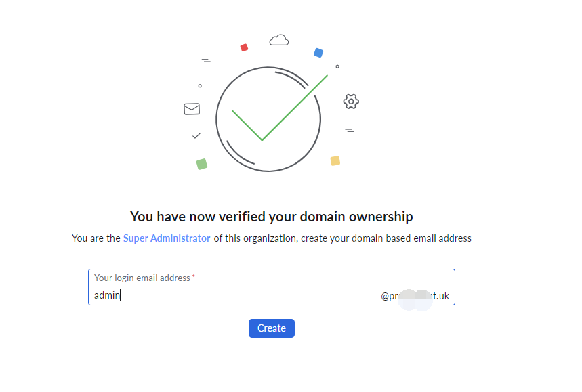Click the gear icon beside the circle
The width and height of the screenshot is (582, 392).
[351, 102]
